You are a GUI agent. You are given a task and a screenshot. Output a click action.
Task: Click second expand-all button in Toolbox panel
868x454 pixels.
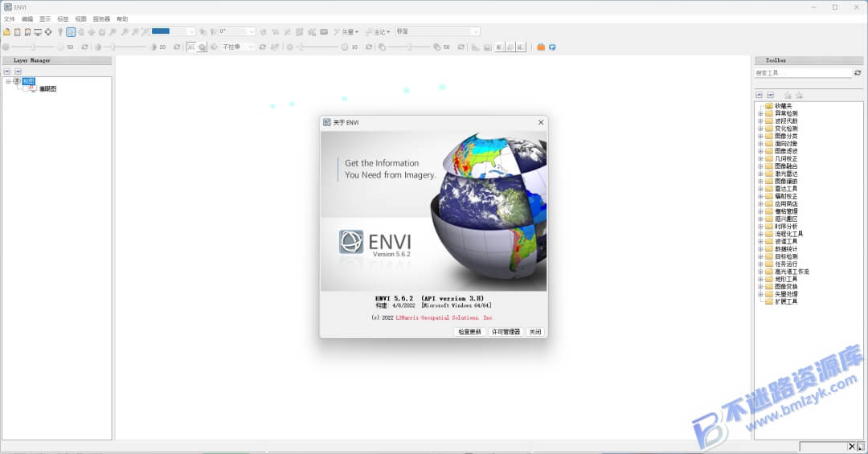point(770,96)
